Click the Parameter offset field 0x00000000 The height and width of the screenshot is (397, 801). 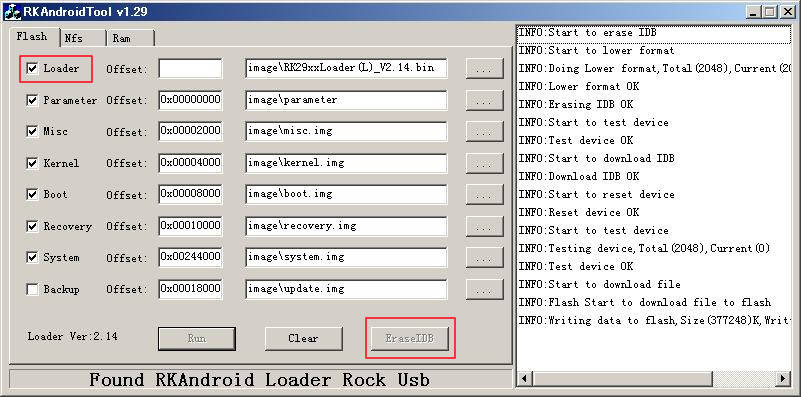tap(191, 100)
